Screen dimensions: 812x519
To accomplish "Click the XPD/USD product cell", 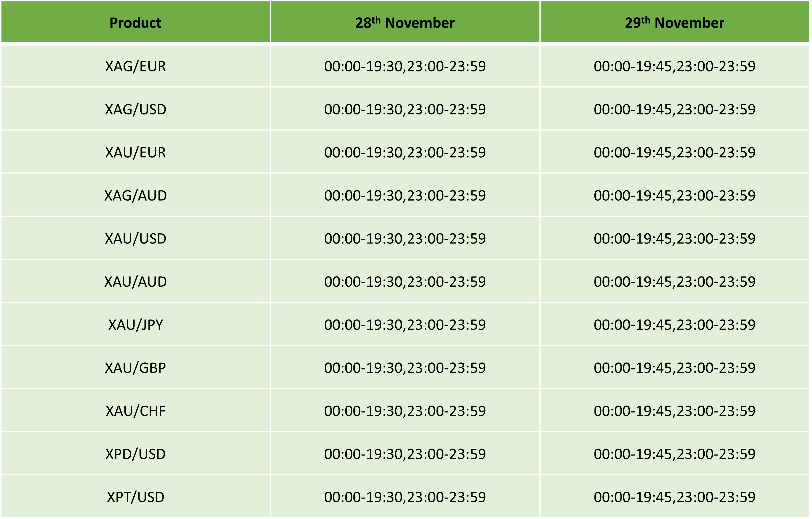I will point(135,454).
